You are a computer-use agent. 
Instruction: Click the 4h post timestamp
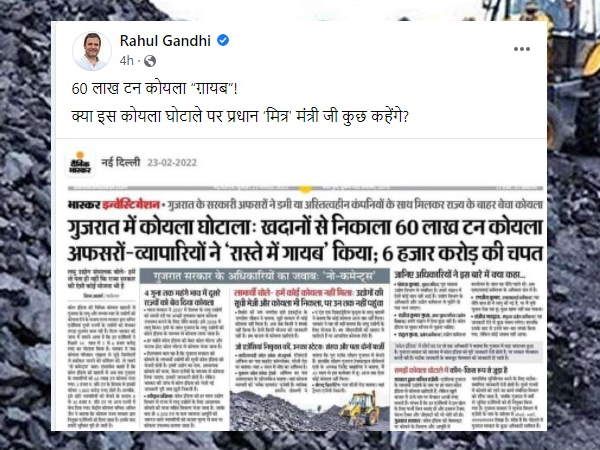coord(126,61)
